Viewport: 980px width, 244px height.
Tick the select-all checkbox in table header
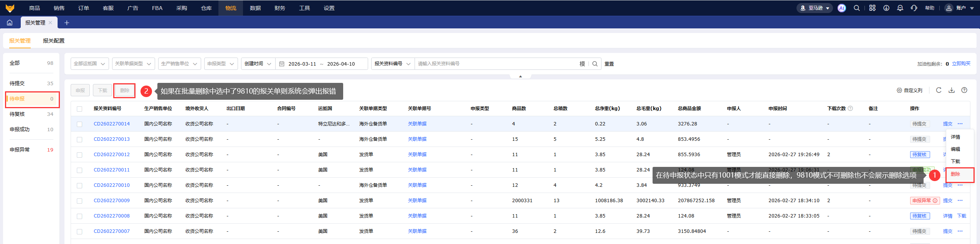[79, 109]
